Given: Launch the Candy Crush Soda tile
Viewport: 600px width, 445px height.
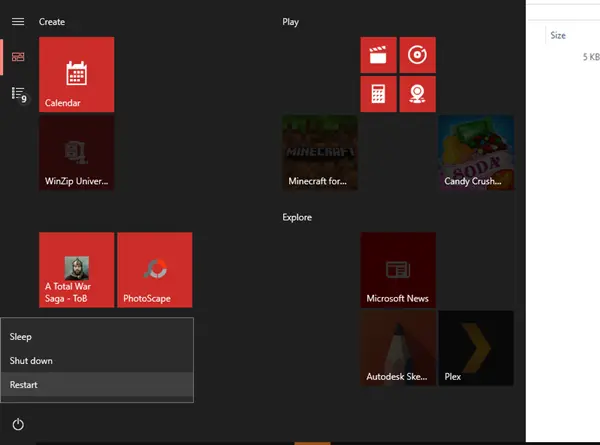Looking at the screenshot, I should (476, 152).
